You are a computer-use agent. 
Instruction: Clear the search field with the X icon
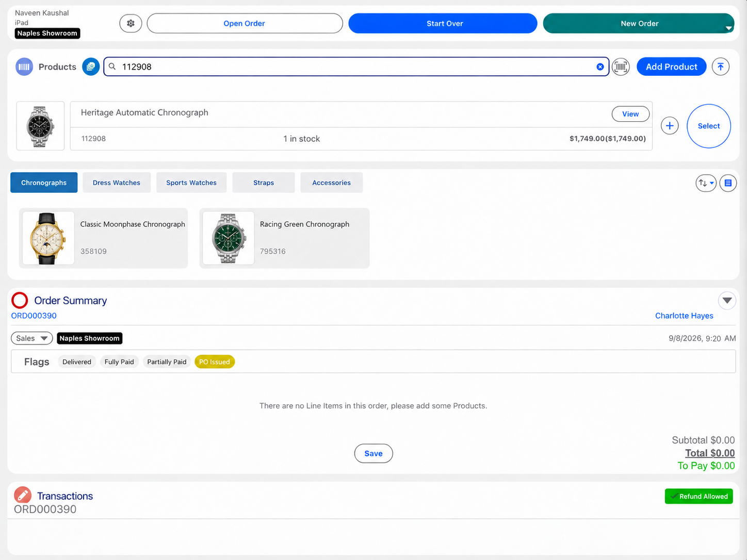[x=600, y=67]
